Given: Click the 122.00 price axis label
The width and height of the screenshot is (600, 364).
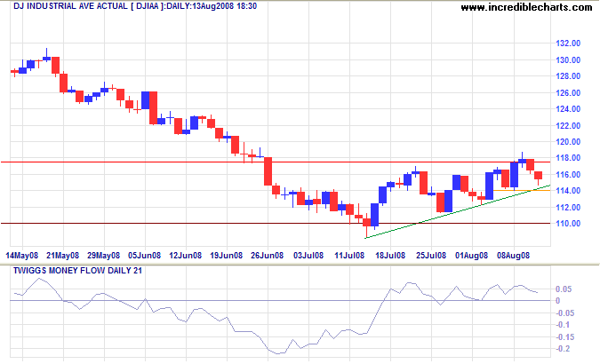Looking at the screenshot, I should 568,125.
